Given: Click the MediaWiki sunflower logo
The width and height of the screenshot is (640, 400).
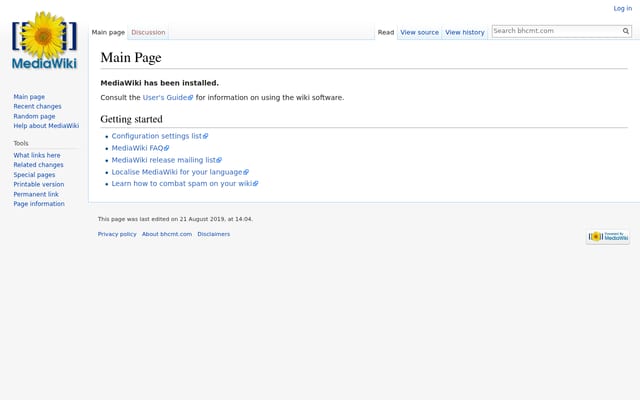Looking at the screenshot, I should 44,41.
